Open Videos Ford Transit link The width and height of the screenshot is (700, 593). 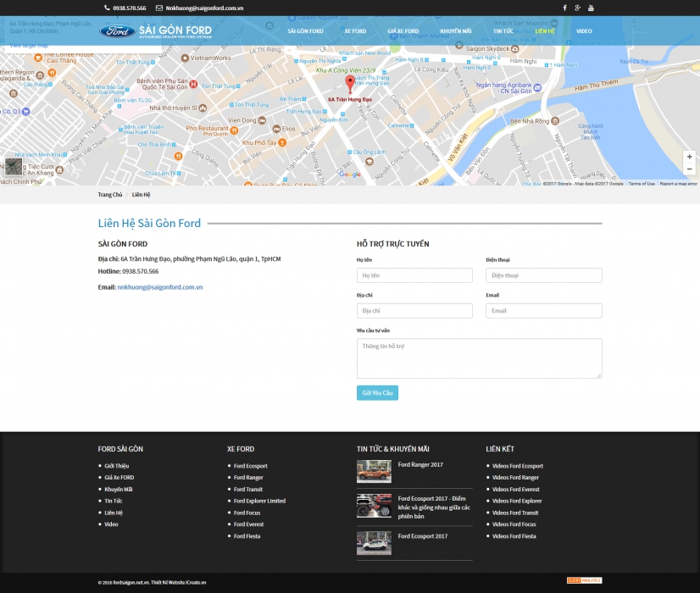point(515,513)
